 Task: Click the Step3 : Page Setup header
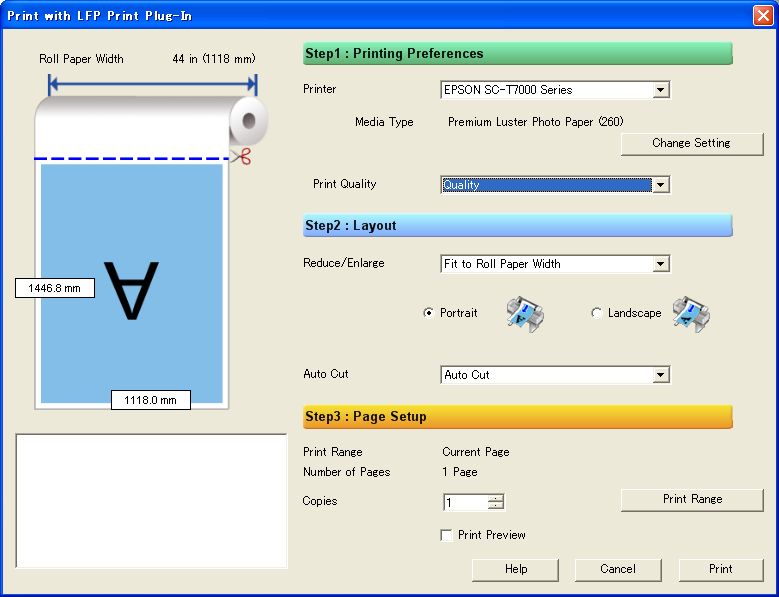(x=518, y=417)
